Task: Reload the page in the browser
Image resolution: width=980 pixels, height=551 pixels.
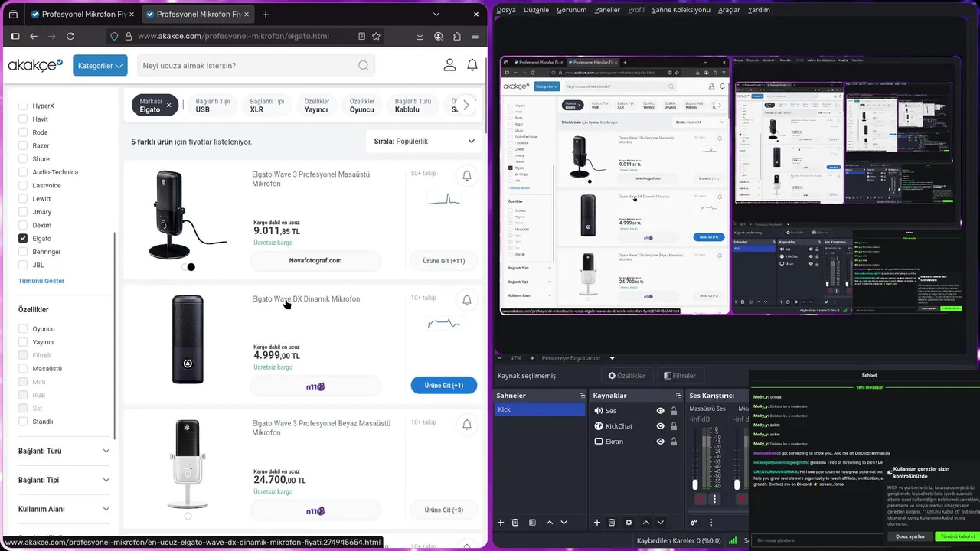Action: 70,36
